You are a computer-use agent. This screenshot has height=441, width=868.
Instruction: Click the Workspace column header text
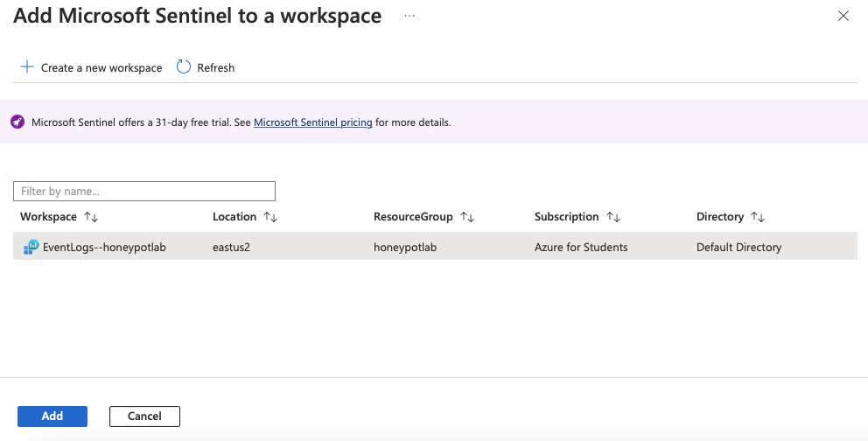pyautogui.click(x=48, y=216)
